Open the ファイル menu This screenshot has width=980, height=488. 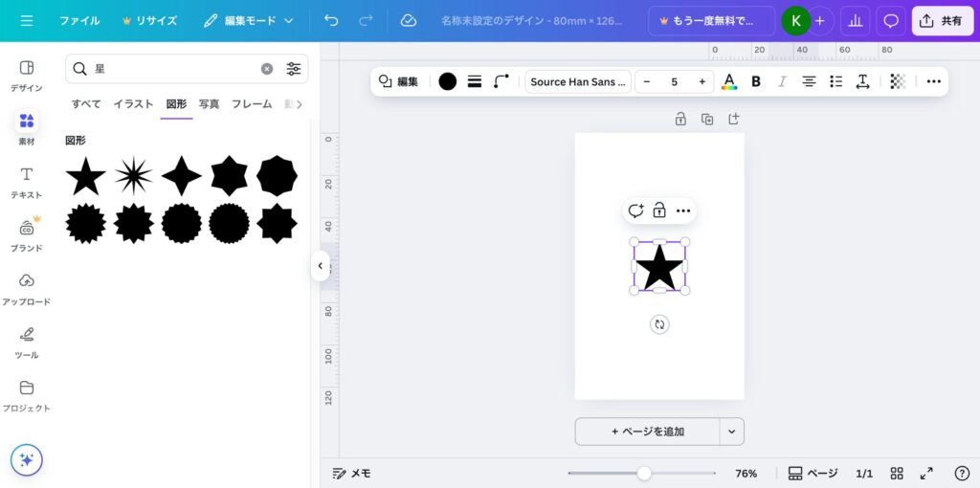pyautogui.click(x=79, y=20)
